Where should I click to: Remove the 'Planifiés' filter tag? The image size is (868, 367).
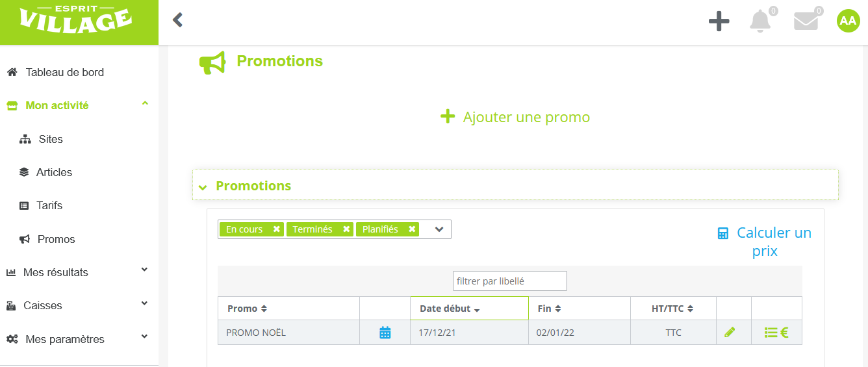[x=412, y=229]
